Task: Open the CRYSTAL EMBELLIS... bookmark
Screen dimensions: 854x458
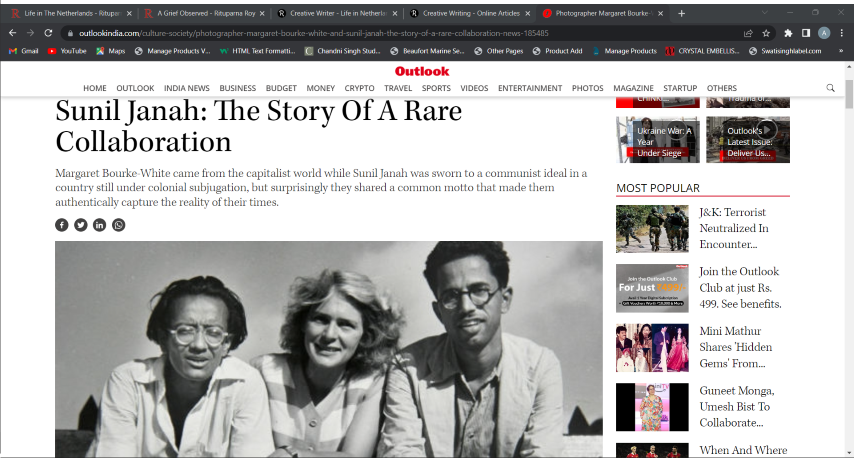Action: (x=702, y=51)
